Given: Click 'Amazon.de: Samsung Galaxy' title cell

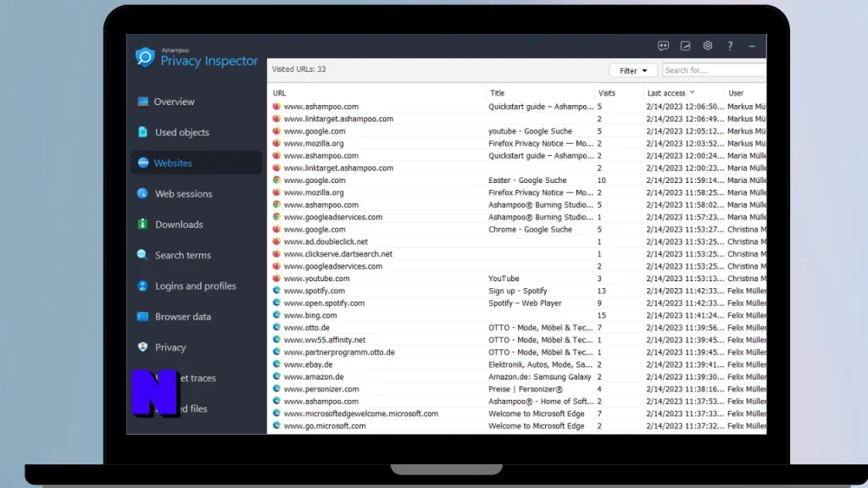Looking at the screenshot, I should coord(540,377).
